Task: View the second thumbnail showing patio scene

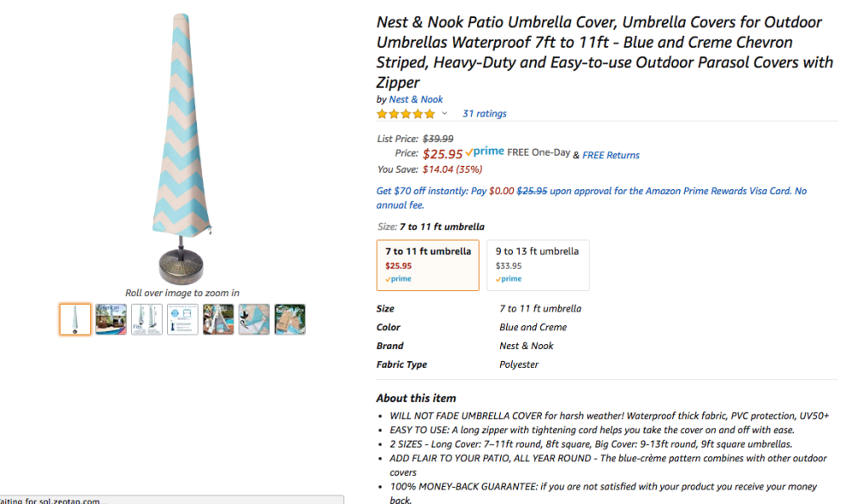Action: pos(111,319)
